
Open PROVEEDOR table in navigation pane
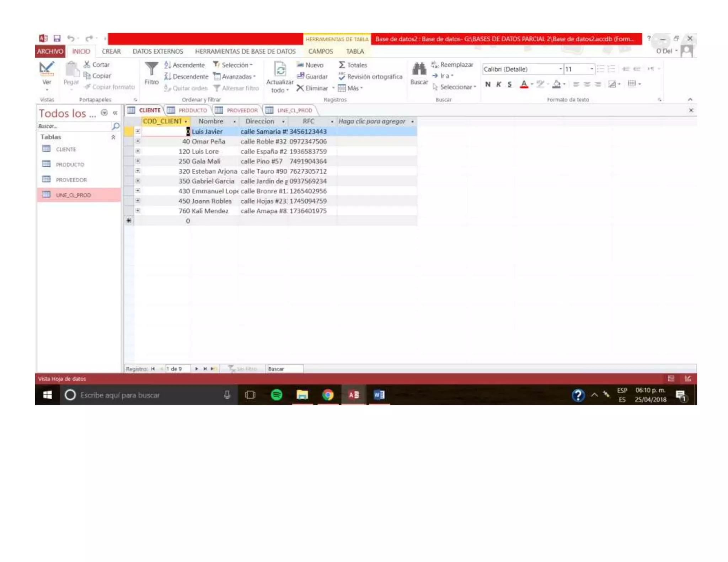click(71, 180)
